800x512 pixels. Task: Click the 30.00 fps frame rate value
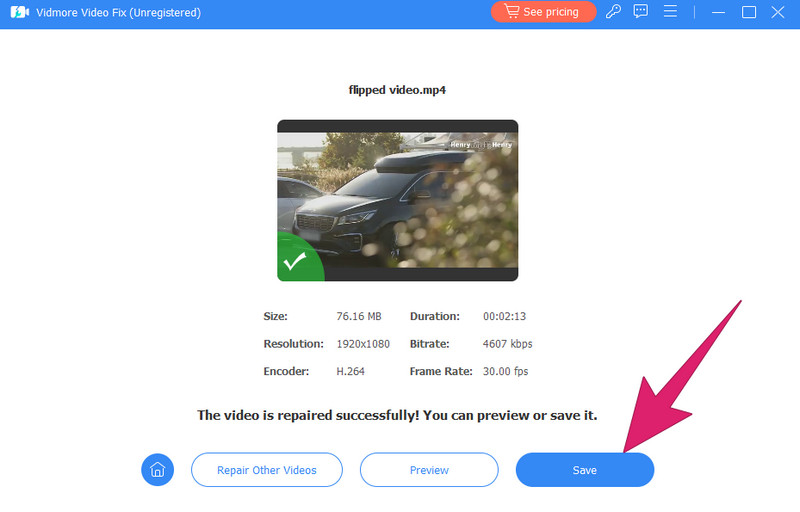pyautogui.click(x=505, y=371)
